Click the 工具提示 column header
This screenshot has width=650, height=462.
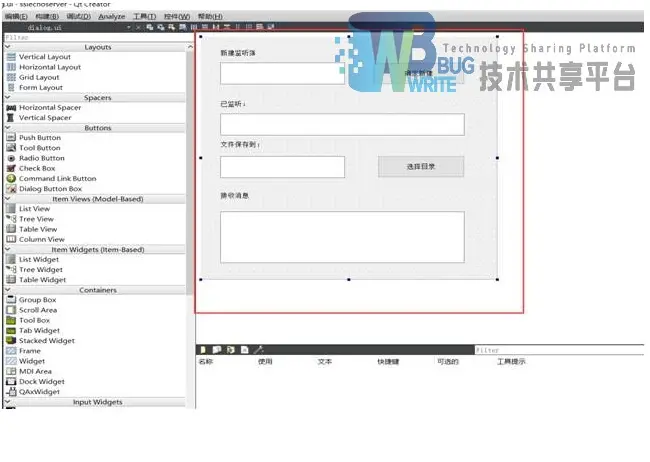[x=511, y=362]
